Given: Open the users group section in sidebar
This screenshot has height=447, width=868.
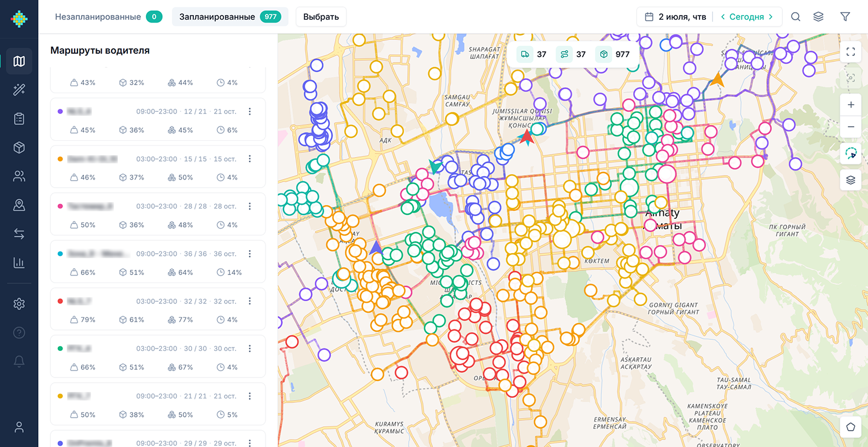Looking at the screenshot, I should coord(19,177).
